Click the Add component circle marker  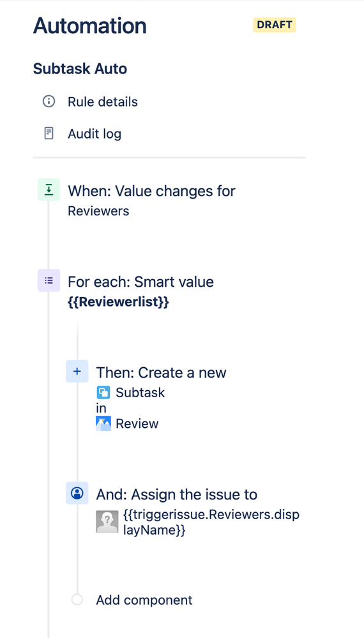[77, 599]
